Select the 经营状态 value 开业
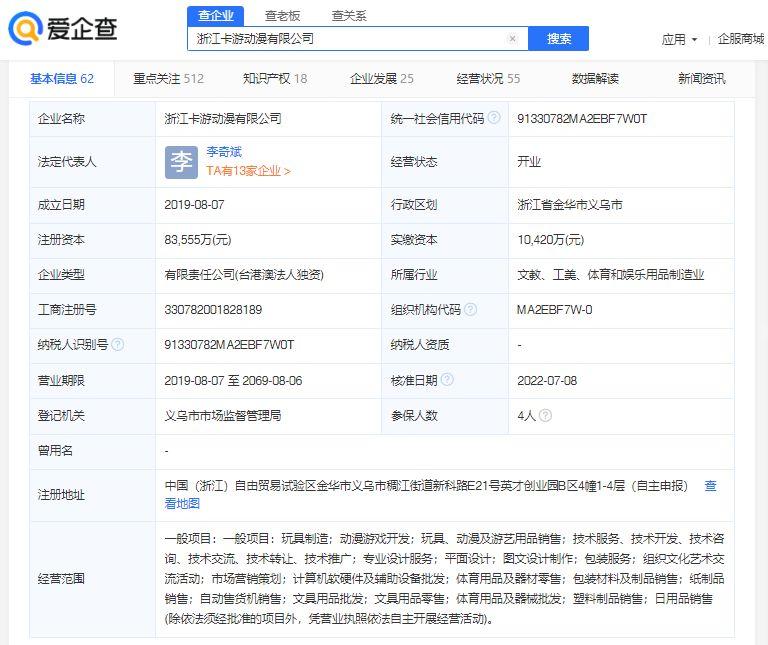Screen dimensions: 768x645 [x=529, y=162]
